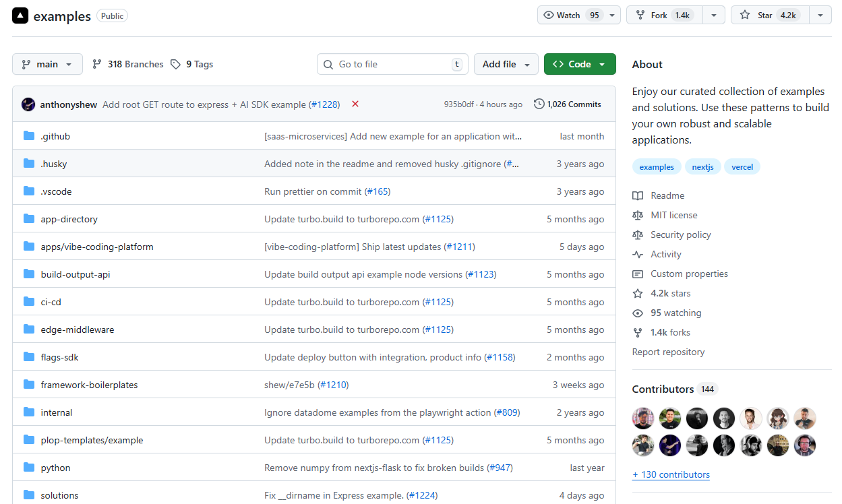Open the main branch selector dropdown
Image resolution: width=842 pixels, height=504 pixels.
tap(47, 64)
